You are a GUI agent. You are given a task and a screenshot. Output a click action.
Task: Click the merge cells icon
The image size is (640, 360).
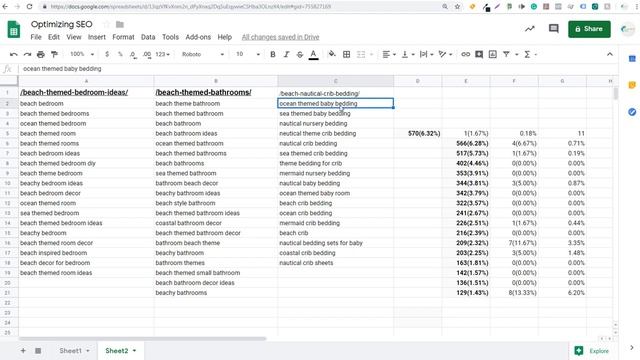click(361, 54)
